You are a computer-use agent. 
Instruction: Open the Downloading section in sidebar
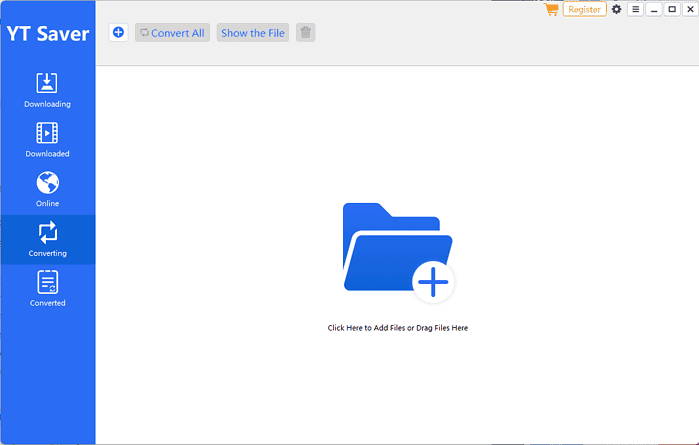[47, 90]
